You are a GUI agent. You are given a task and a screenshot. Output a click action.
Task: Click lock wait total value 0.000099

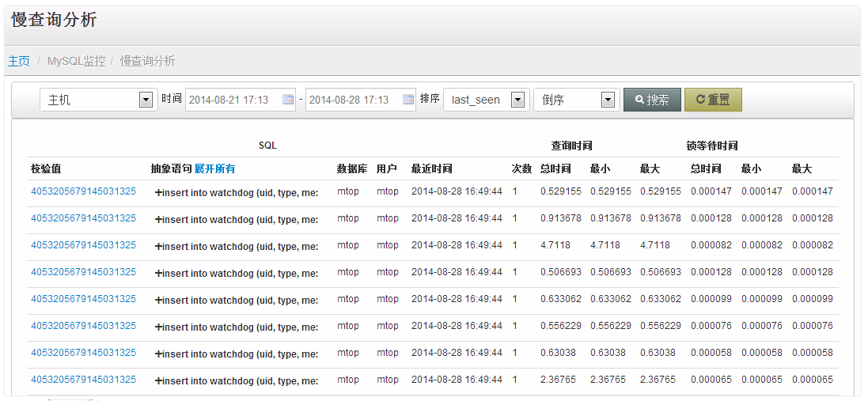click(x=711, y=299)
